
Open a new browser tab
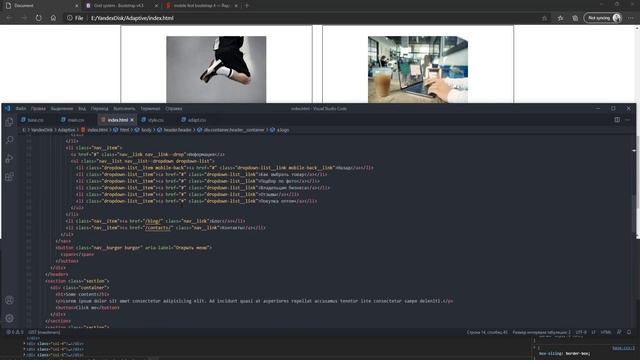[247, 6]
